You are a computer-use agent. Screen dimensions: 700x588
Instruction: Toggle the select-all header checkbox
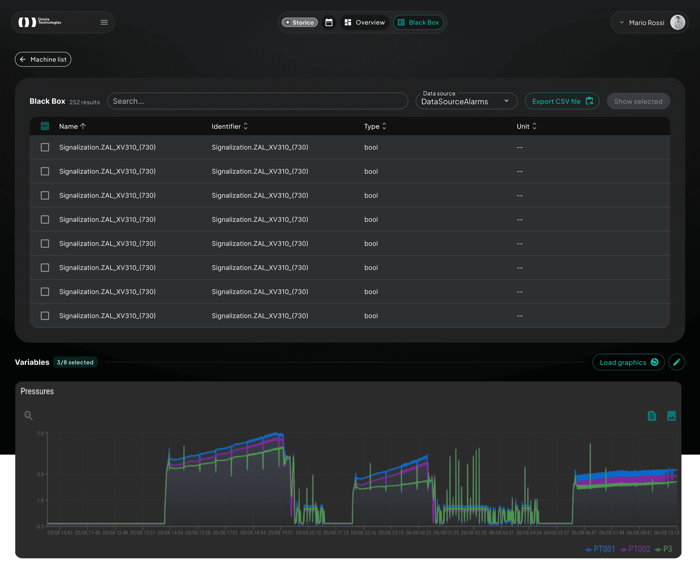tap(45, 126)
